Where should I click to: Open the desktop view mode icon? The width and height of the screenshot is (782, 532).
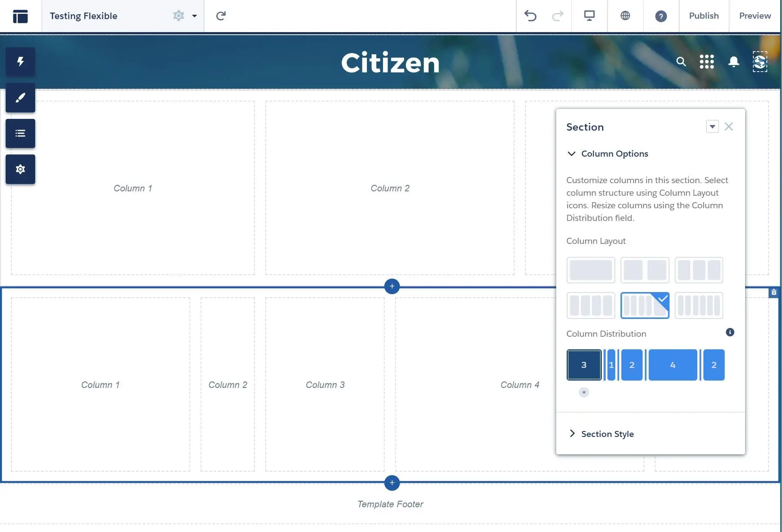[589, 16]
